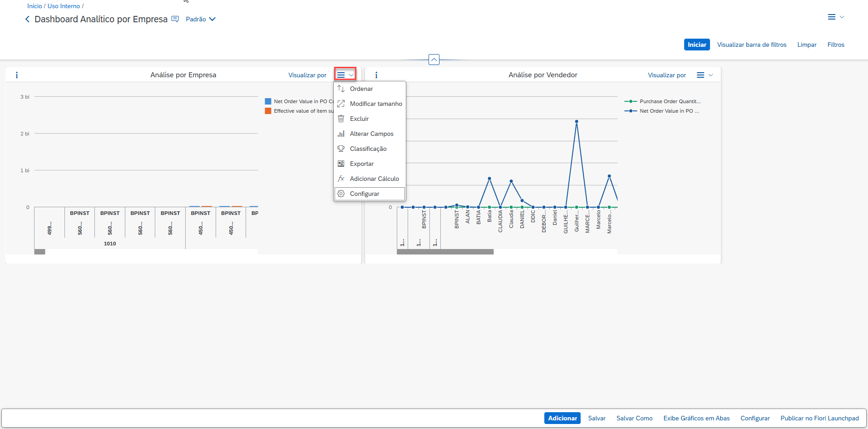Screen dimensions: 868x429
Task: Click the Alterar Campos bar chart icon
Action: [341, 134]
